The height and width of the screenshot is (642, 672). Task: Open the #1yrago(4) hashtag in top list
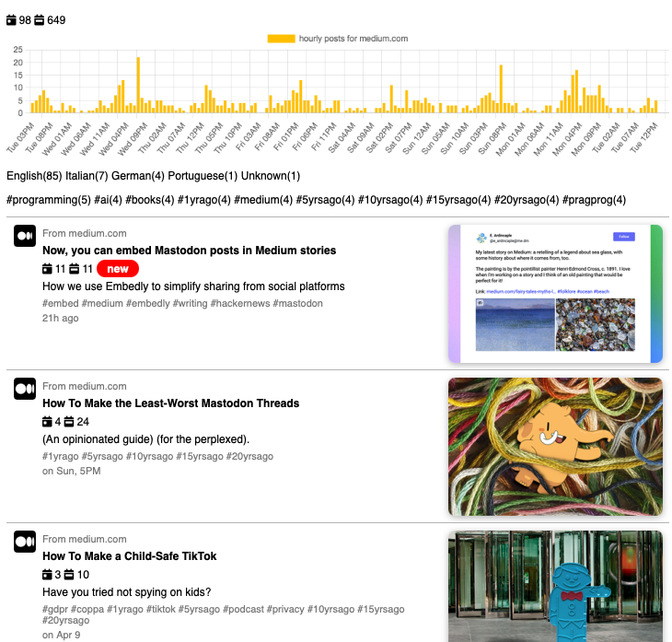pos(204,200)
